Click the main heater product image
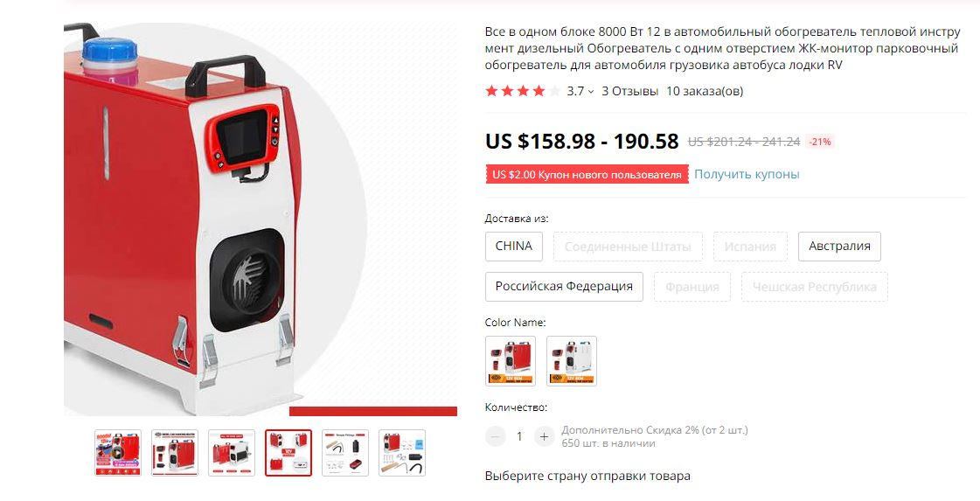Viewport: 980px width, 501px height. click(261, 219)
